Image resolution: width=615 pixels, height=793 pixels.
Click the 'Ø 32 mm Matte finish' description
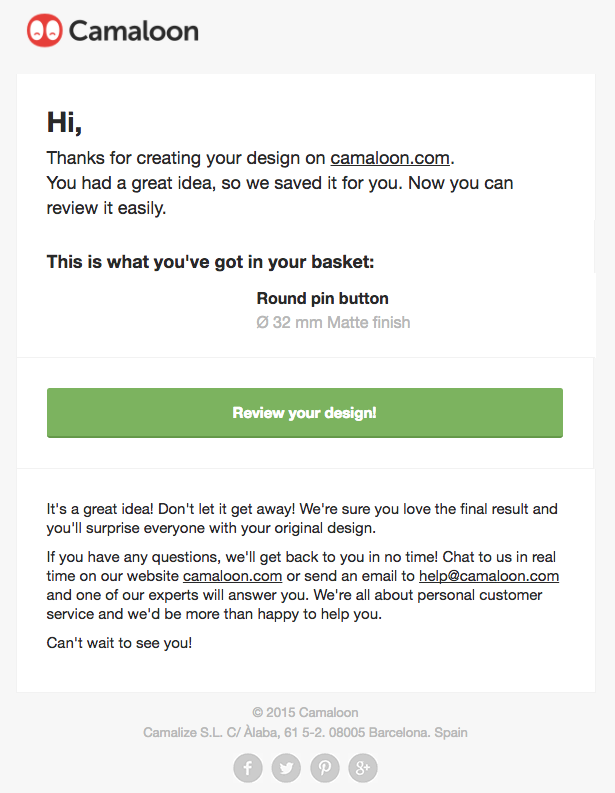pyautogui.click(x=333, y=322)
